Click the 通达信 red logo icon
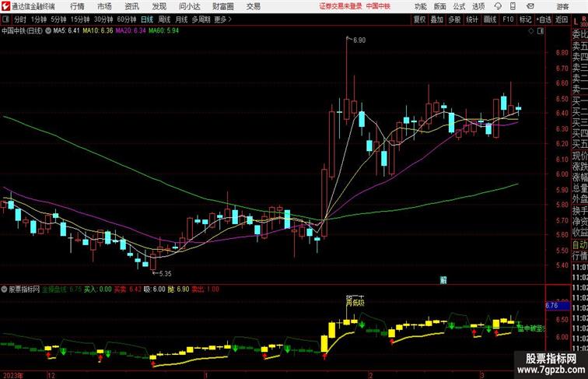 (x=5, y=6)
